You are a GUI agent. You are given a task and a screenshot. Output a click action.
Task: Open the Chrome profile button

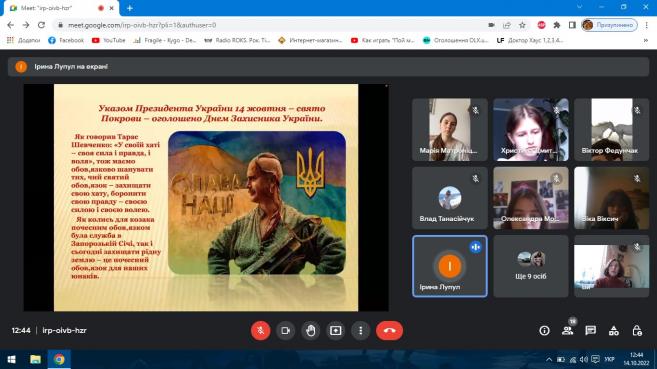pyautogui.click(x=609, y=25)
